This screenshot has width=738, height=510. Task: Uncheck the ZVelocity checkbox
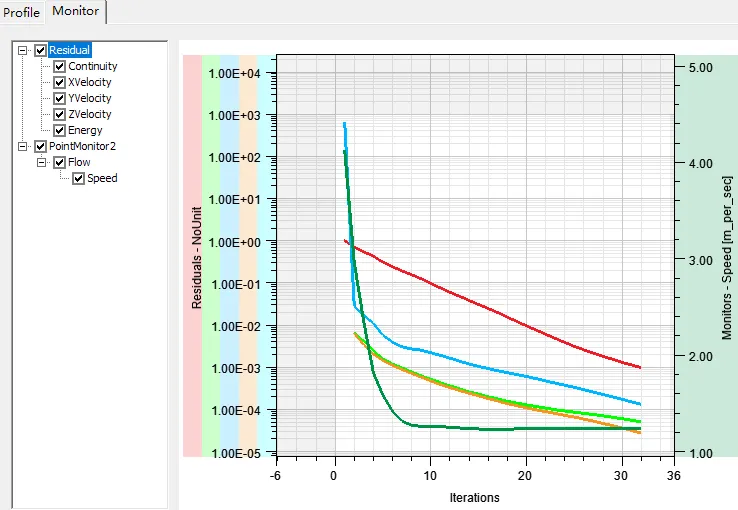[x=59, y=114]
